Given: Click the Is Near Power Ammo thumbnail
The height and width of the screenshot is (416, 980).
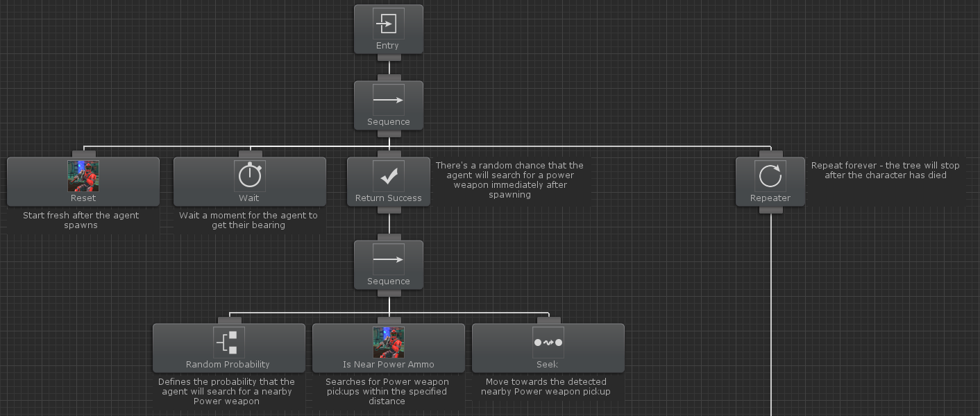Looking at the screenshot, I should pos(388,341).
